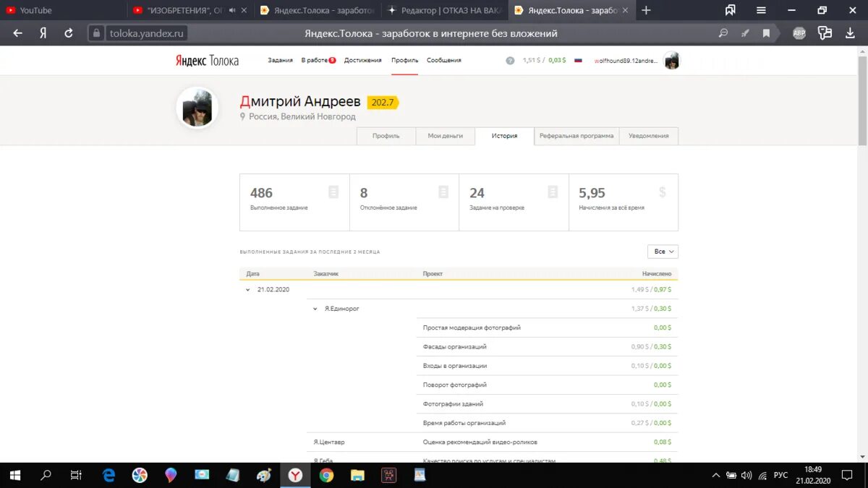This screenshot has width=868, height=488.
Task: Open the Сообщения menu item
Action: (443, 61)
